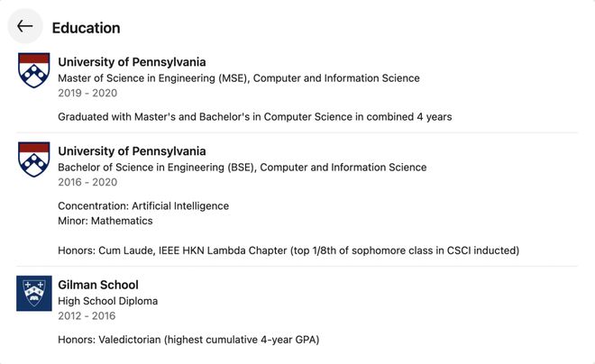
Task: Open the Penn shield logo beside BSE degree
Action: [33, 159]
